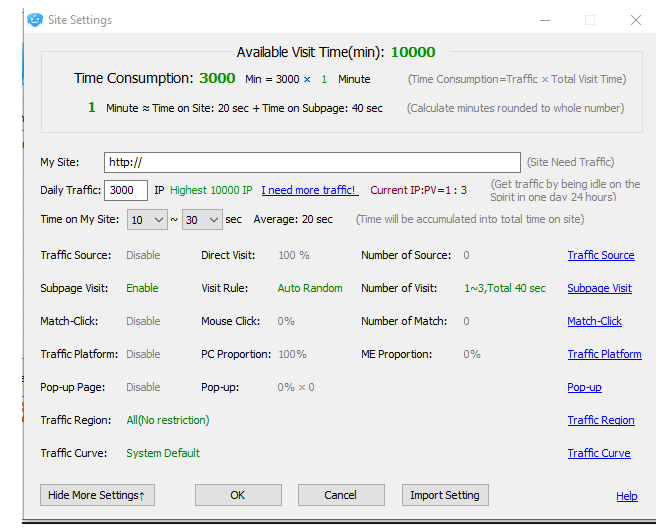This screenshot has width=668, height=531.
Task: Click the Traffic Source 'Disable' status
Action: coord(143,255)
